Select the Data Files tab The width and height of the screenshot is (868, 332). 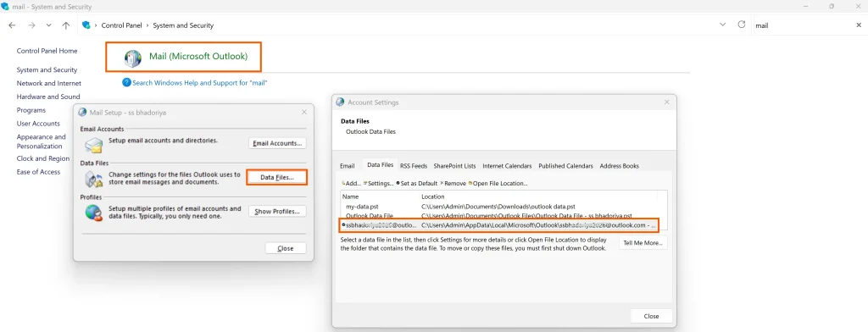point(381,165)
